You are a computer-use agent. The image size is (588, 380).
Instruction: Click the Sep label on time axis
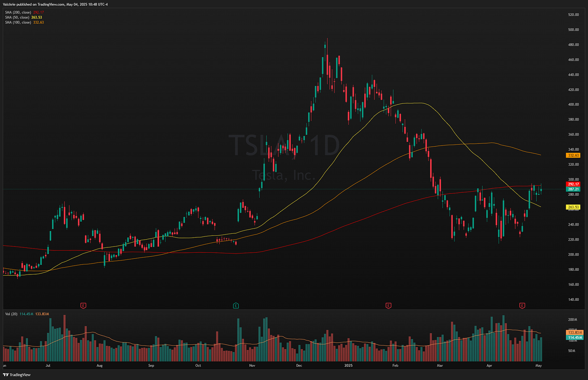pyautogui.click(x=151, y=365)
